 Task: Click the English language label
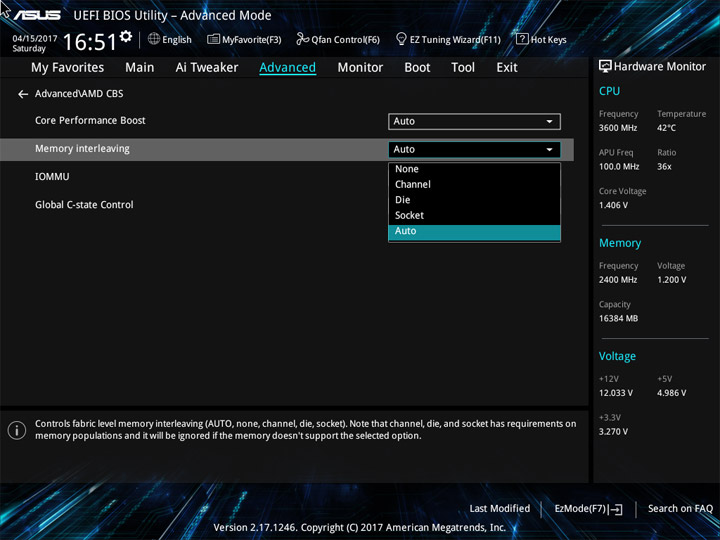177,40
